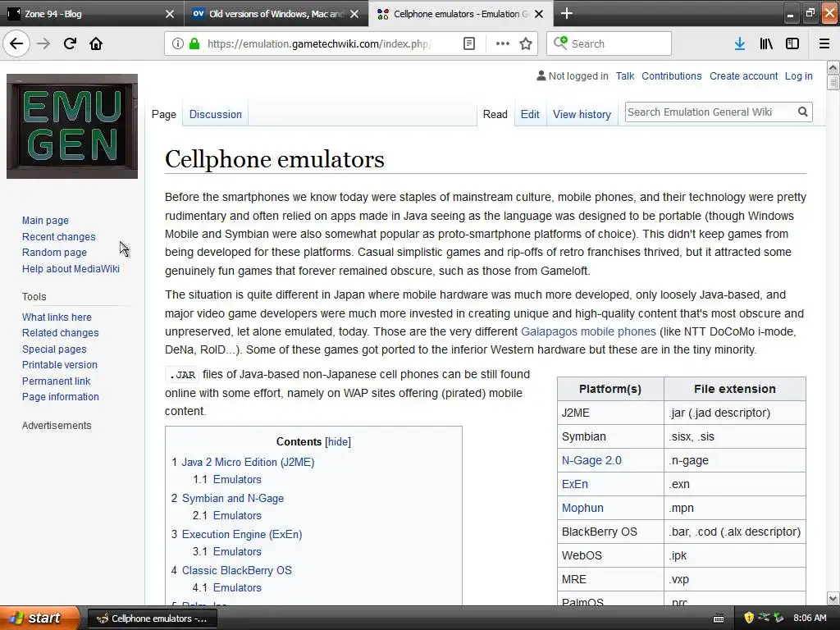Switch to Old versions of Windows tab
840x630 pixels.
pyautogui.click(x=276, y=14)
